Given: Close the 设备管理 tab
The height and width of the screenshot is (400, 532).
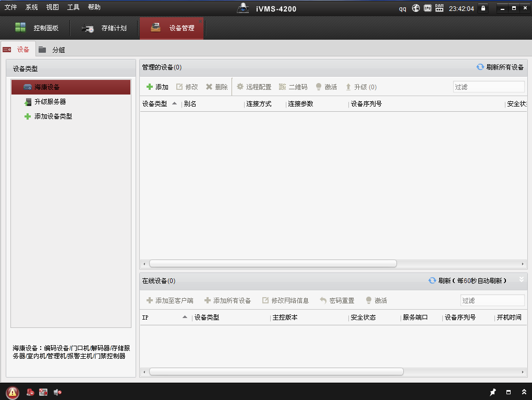Looking at the screenshot, I should pyautogui.click(x=200, y=21).
